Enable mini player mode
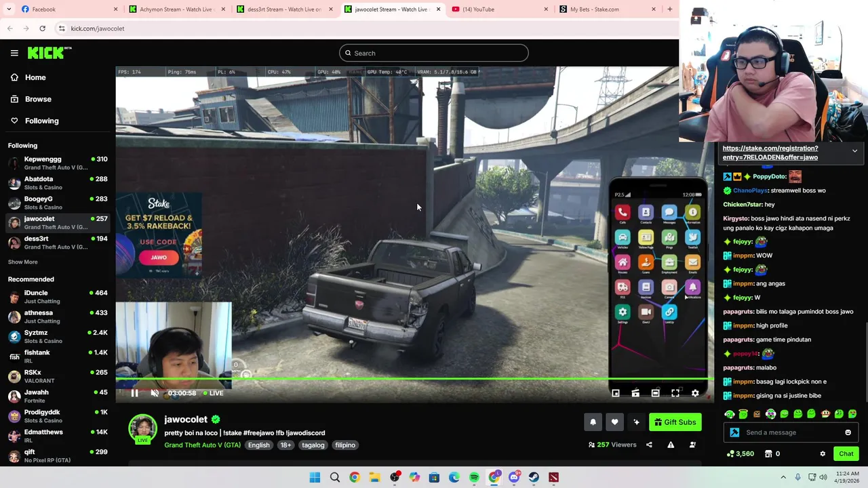The width and height of the screenshot is (868, 488). pyautogui.click(x=616, y=393)
